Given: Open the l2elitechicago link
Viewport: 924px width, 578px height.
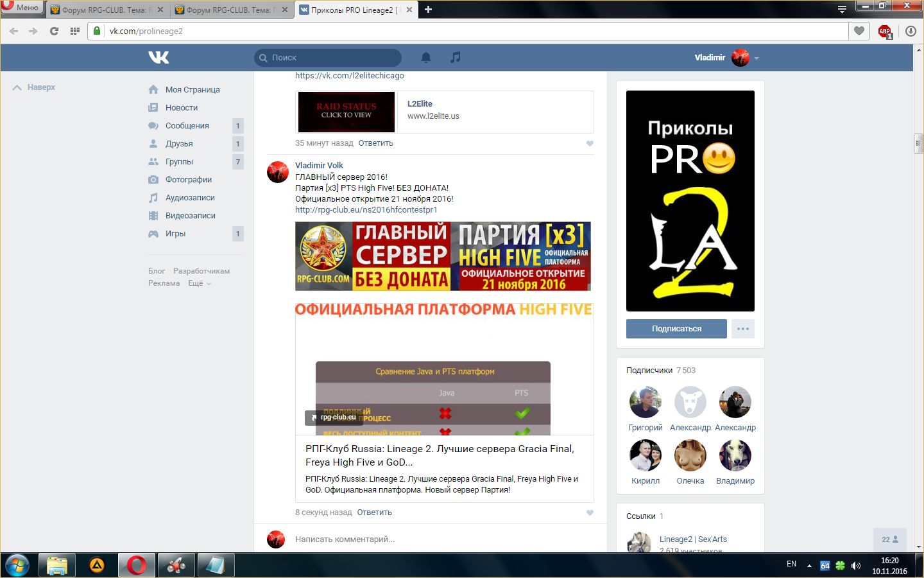Looking at the screenshot, I should [350, 76].
